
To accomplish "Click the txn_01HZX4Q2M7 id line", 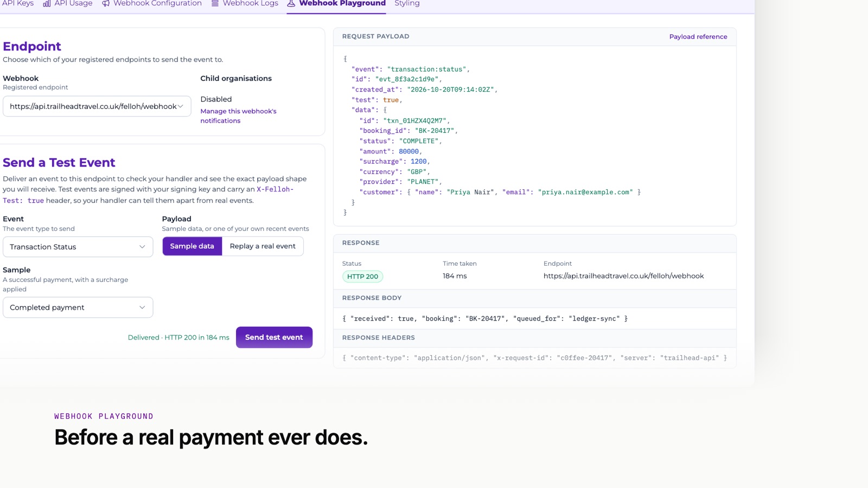I will pos(405,120).
